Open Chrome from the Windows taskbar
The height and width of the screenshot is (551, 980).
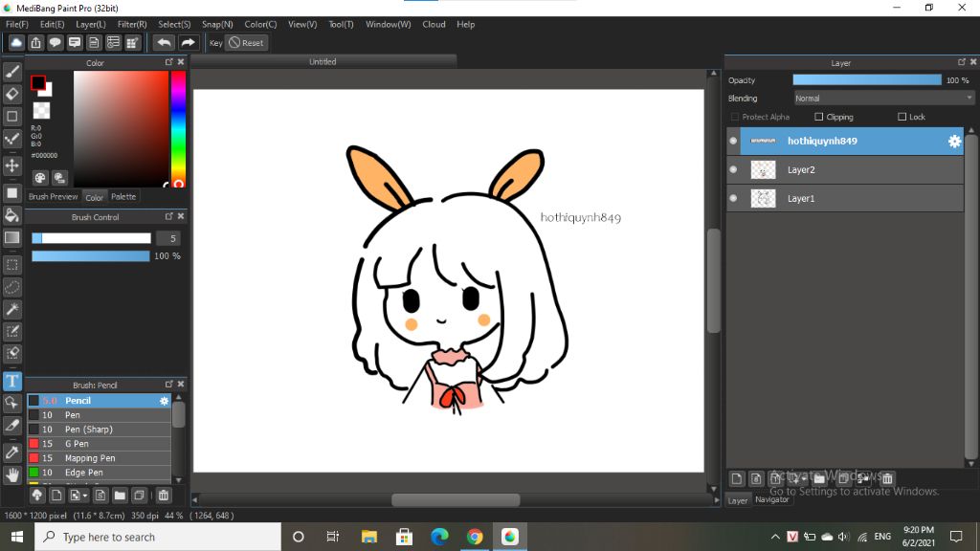pyautogui.click(x=475, y=537)
